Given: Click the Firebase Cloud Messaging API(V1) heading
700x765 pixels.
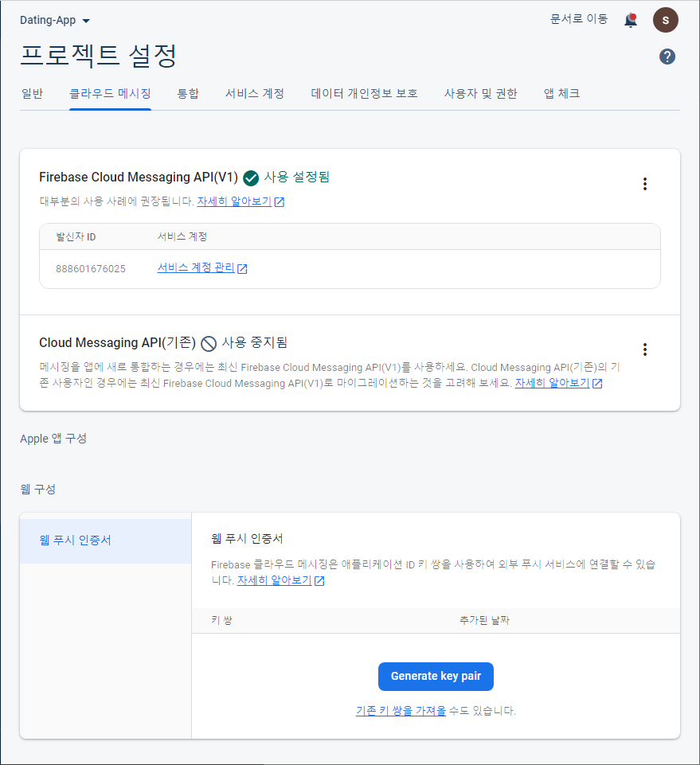Looking at the screenshot, I should tap(139, 177).
